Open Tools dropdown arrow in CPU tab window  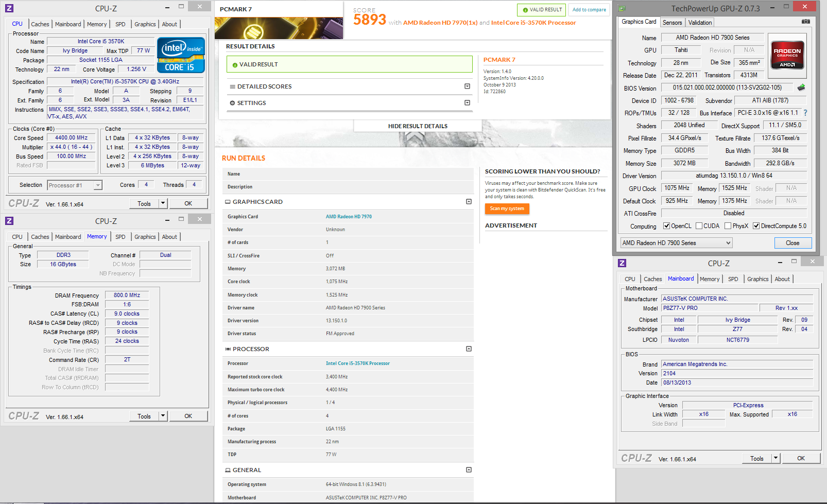click(x=163, y=203)
